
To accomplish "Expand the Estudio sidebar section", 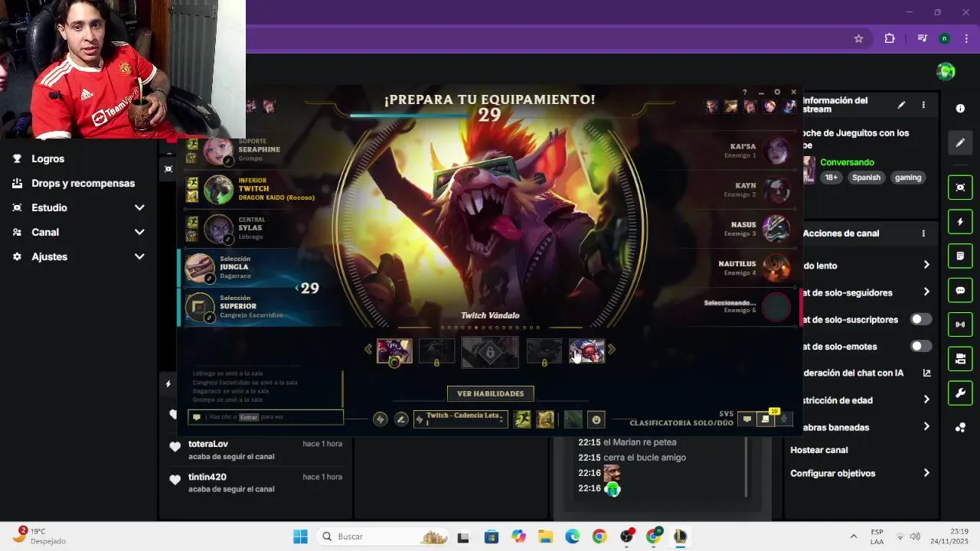I will [x=139, y=207].
